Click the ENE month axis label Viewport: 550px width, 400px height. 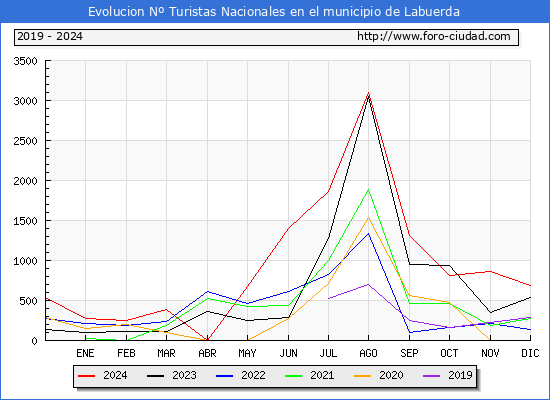[85, 353]
